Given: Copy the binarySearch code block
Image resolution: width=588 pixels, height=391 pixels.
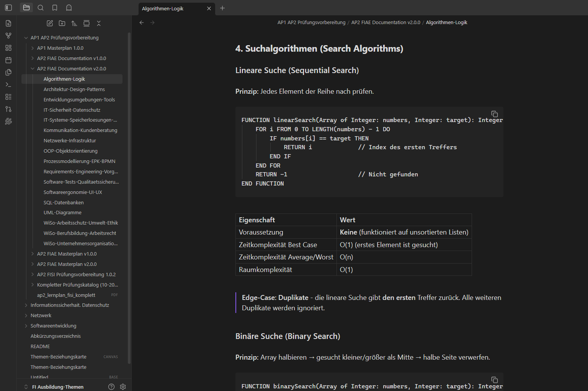Looking at the screenshot, I should [495, 380].
